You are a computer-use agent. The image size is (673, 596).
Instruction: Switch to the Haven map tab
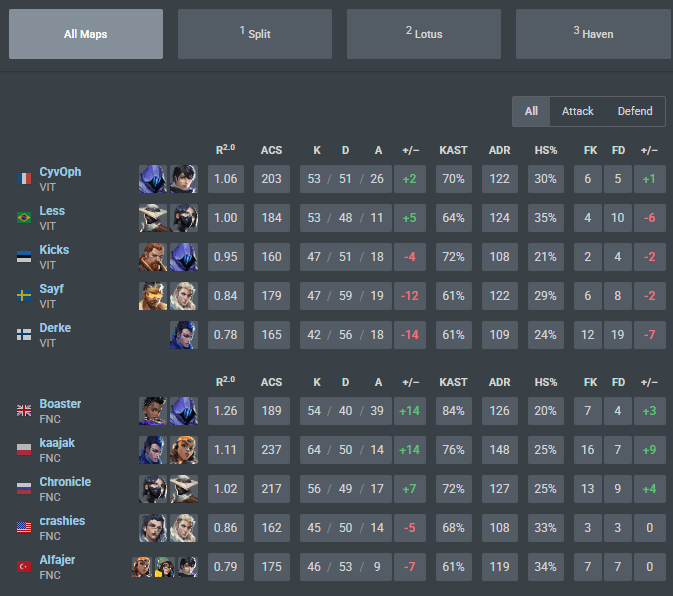pyautogui.click(x=594, y=34)
